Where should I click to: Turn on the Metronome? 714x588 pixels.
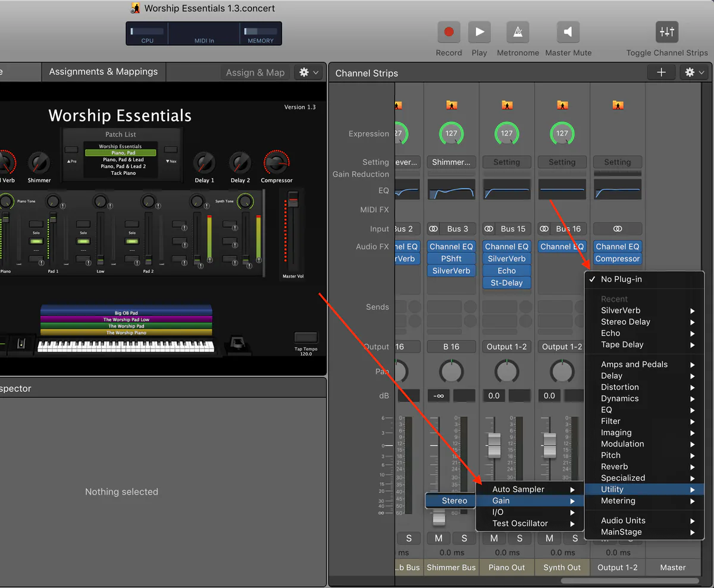(x=518, y=32)
